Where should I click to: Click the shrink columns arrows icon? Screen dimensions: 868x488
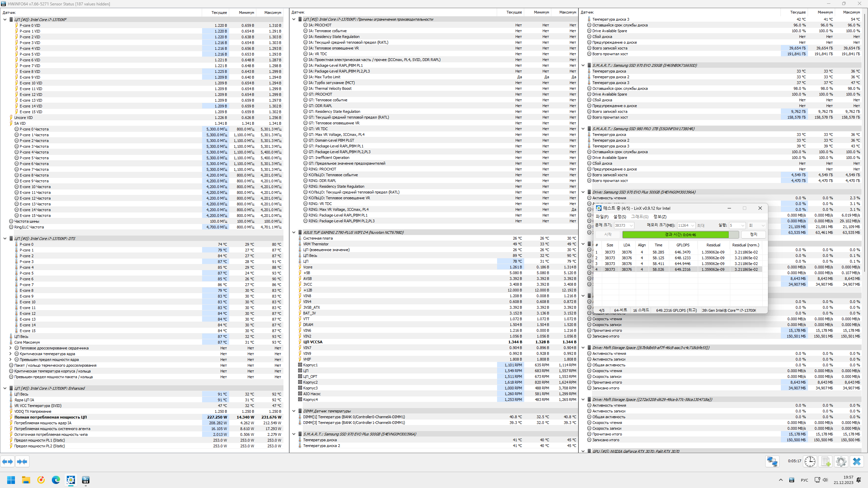point(22,462)
